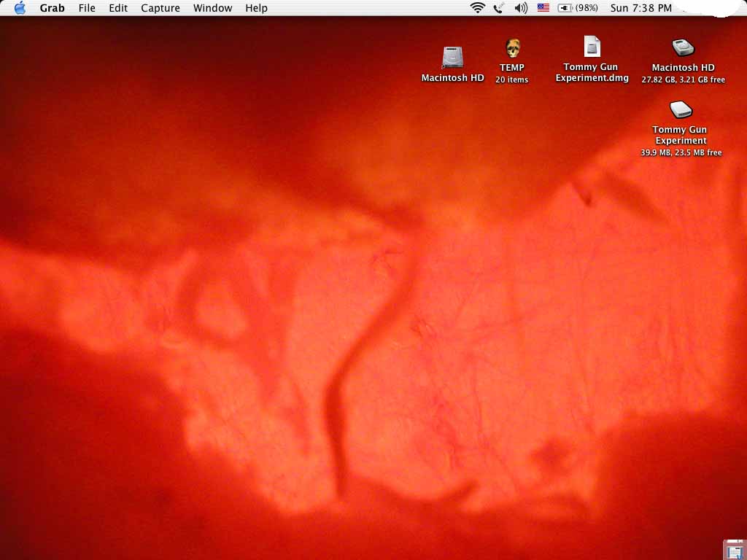747x560 pixels.
Task: Click the battery charging icon
Action: tap(565, 7)
